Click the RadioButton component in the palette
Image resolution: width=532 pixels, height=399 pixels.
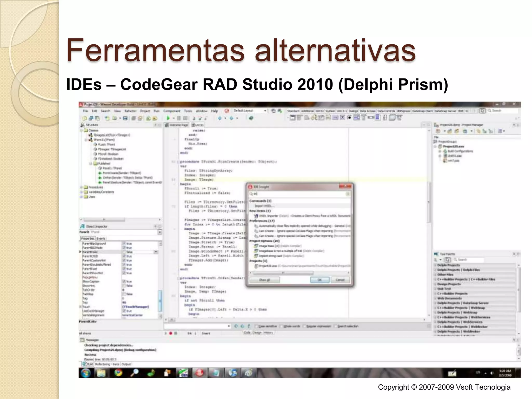349,118
